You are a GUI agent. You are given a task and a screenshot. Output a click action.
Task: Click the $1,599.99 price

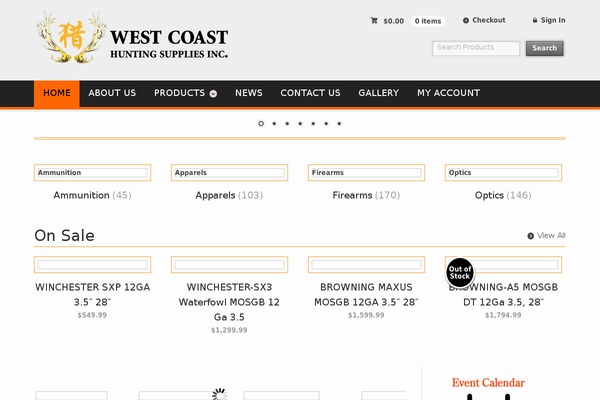point(366,315)
